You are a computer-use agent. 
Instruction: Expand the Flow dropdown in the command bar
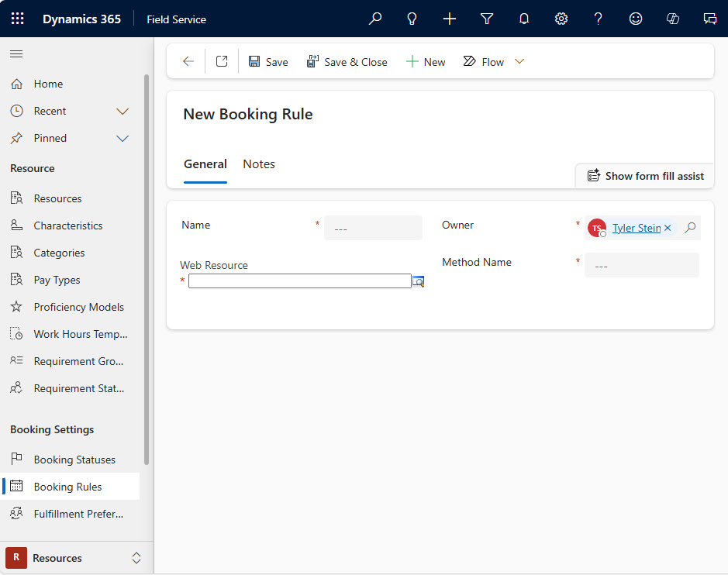[519, 61]
